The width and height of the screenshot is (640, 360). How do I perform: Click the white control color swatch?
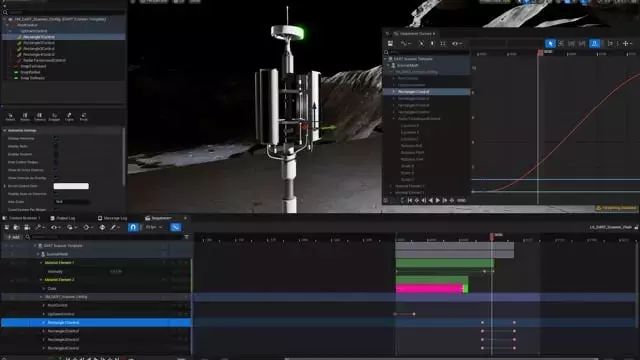[x=71, y=186]
